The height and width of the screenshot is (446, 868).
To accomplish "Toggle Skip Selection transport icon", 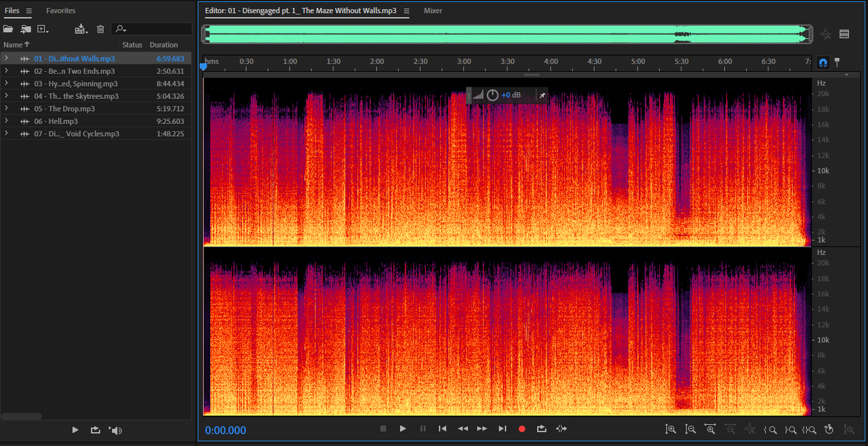I will click(x=561, y=428).
